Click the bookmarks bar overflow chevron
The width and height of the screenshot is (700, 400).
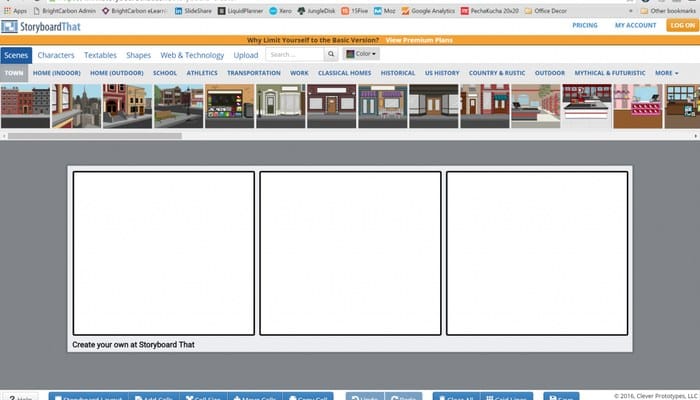point(631,11)
